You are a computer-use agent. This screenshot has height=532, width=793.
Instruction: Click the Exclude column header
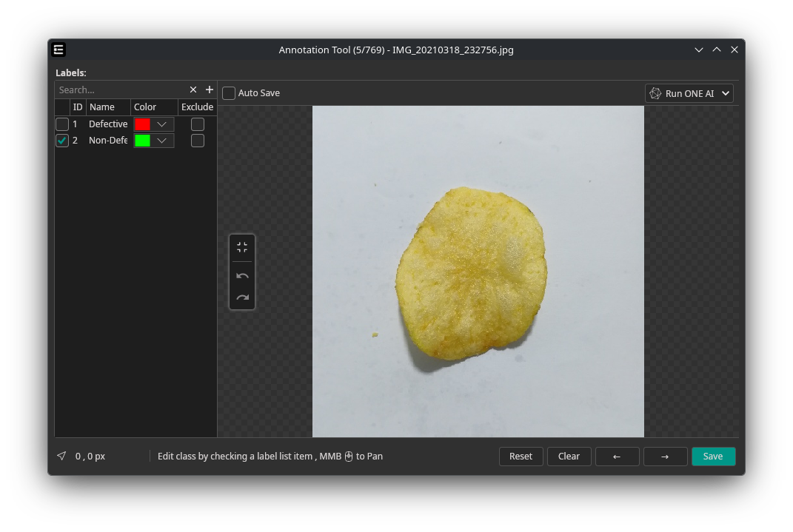click(197, 107)
